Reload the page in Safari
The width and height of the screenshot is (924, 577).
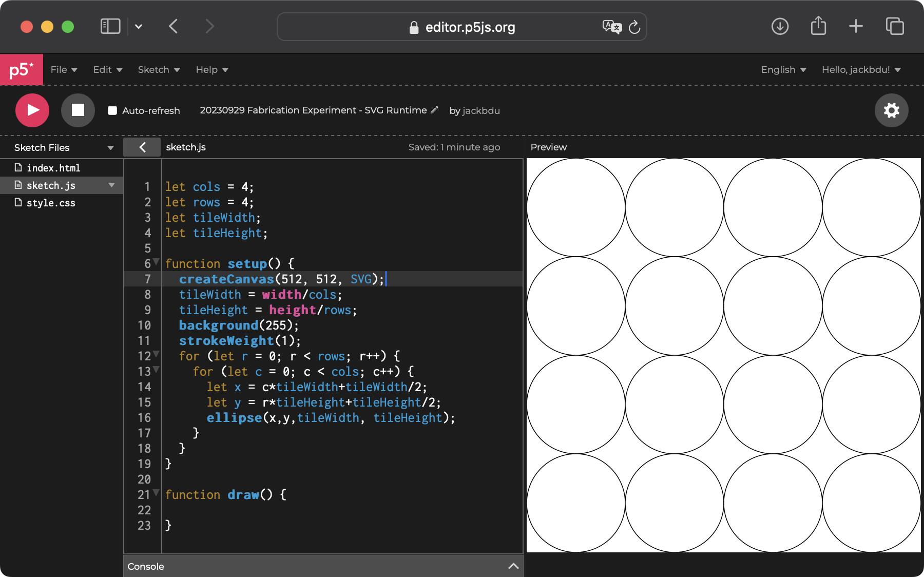634,27
